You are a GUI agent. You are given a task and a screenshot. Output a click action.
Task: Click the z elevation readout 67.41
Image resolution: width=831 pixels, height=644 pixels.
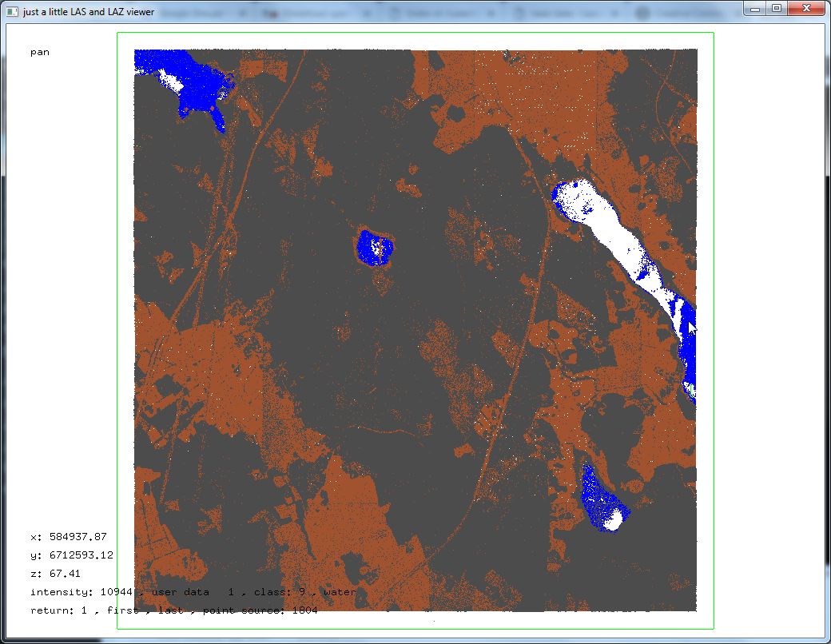(x=56, y=574)
